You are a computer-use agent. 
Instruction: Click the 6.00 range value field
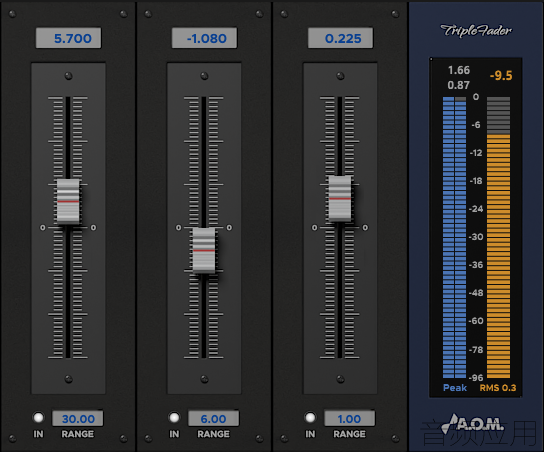214,419
